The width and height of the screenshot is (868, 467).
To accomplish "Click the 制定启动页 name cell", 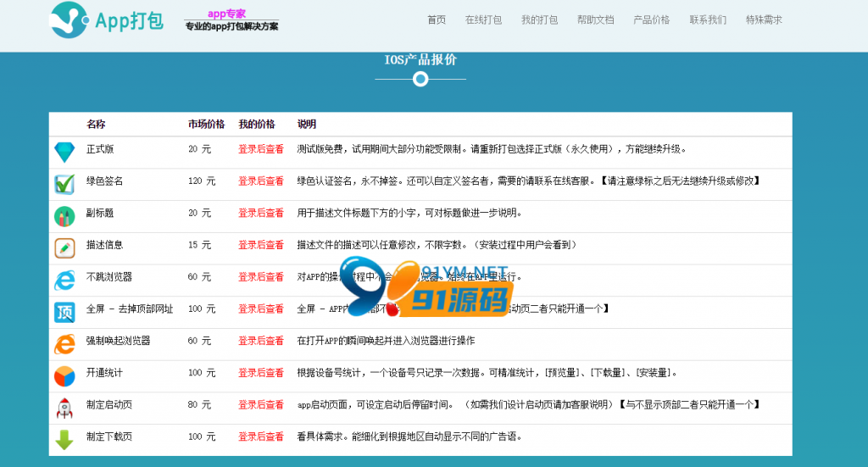I will [109, 405].
